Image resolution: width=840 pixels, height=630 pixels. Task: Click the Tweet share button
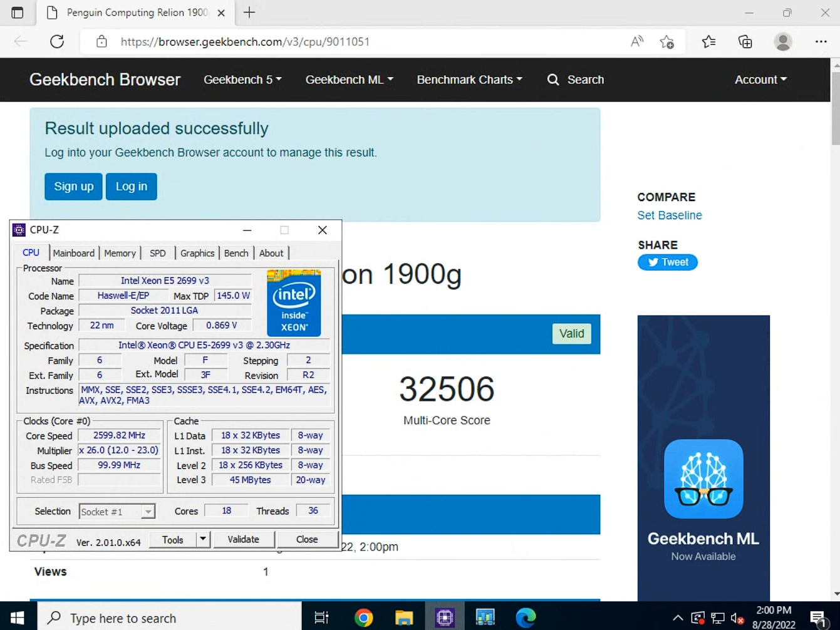(x=668, y=262)
